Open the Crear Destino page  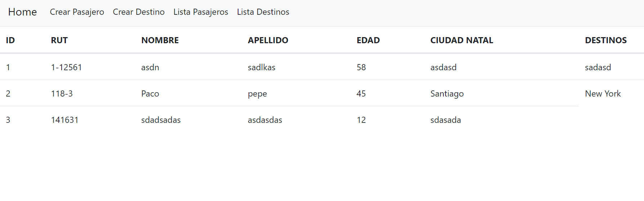click(x=139, y=12)
